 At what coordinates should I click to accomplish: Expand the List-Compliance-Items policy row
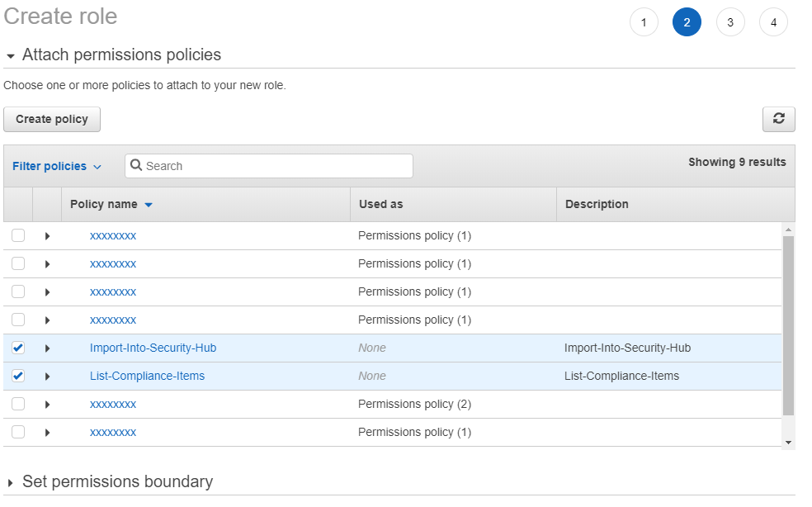point(48,376)
